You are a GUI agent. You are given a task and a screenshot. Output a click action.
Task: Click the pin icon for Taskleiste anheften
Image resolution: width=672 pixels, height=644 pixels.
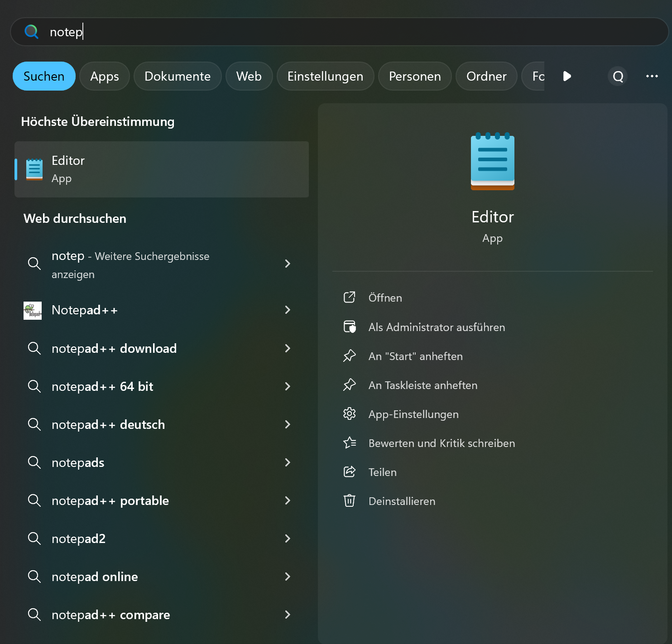pyautogui.click(x=350, y=385)
